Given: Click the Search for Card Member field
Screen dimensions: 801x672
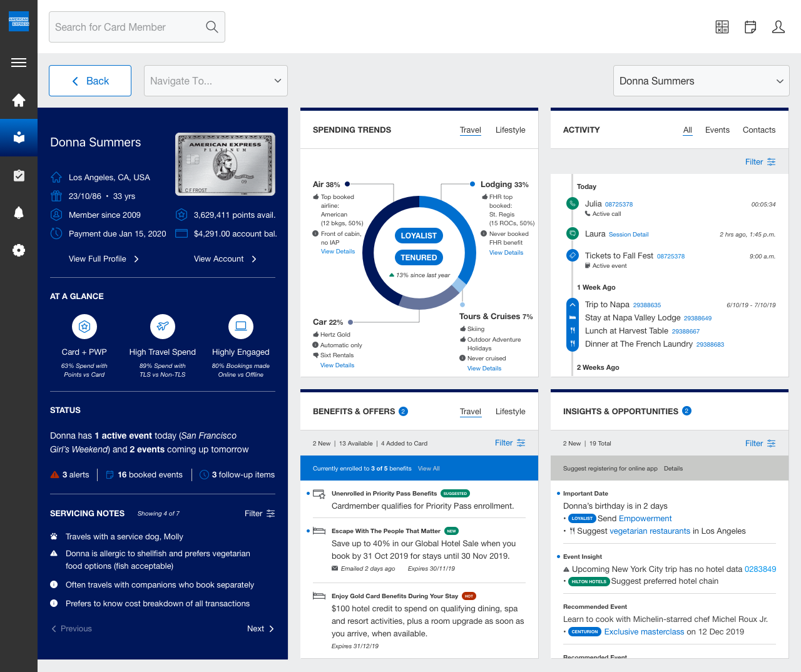Looking at the screenshot, I should (137, 27).
